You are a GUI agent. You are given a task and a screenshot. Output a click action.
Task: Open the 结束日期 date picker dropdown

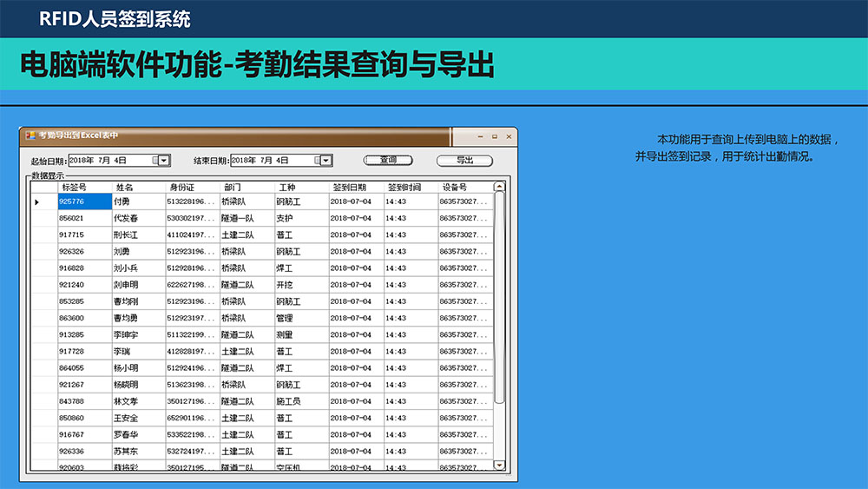[x=325, y=161]
